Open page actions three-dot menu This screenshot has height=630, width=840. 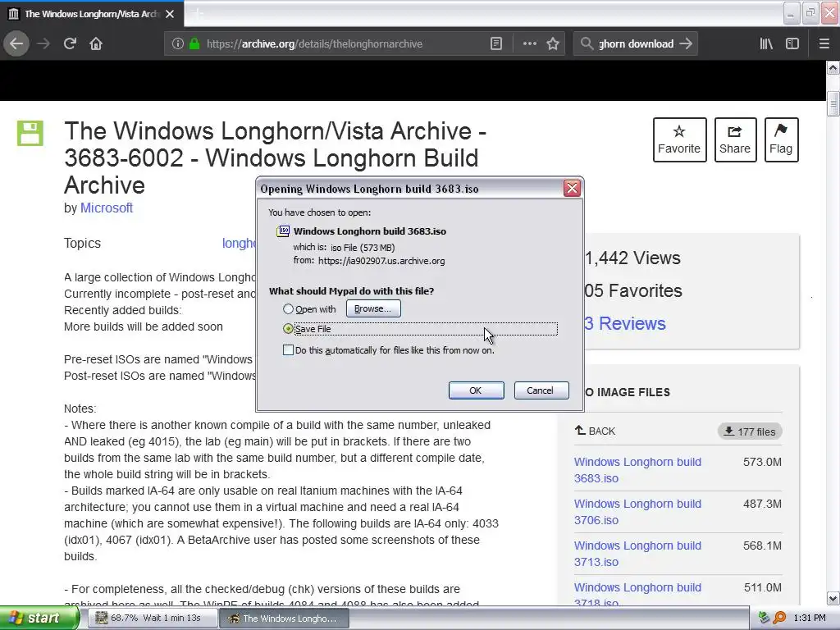[x=529, y=44]
